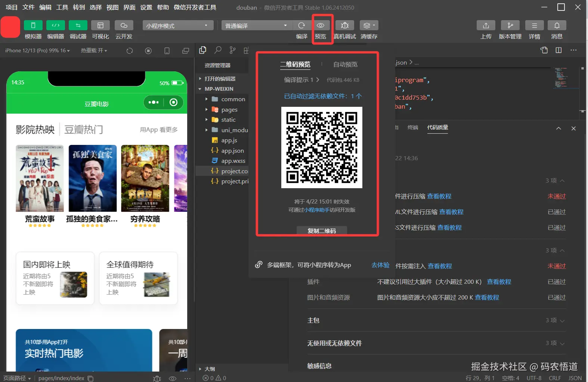Click the 用App 看更多 link
The height and width of the screenshot is (382, 588).
[159, 130]
